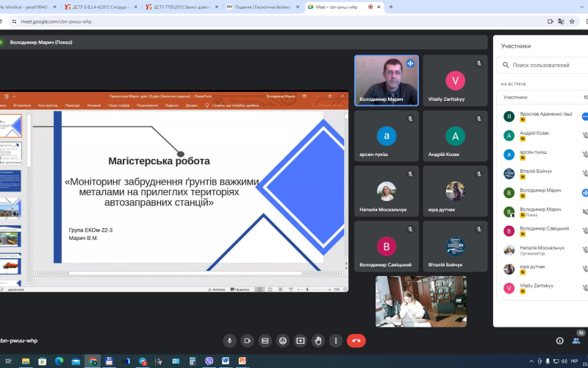588x368 pixels.
Task: Open Microsoft Store from taskbar
Action: pyautogui.click(x=42, y=361)
